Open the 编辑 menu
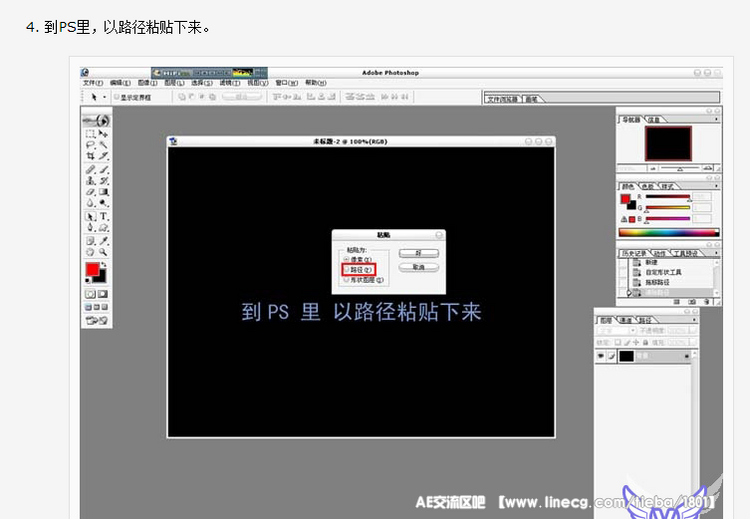 point(120,83)
